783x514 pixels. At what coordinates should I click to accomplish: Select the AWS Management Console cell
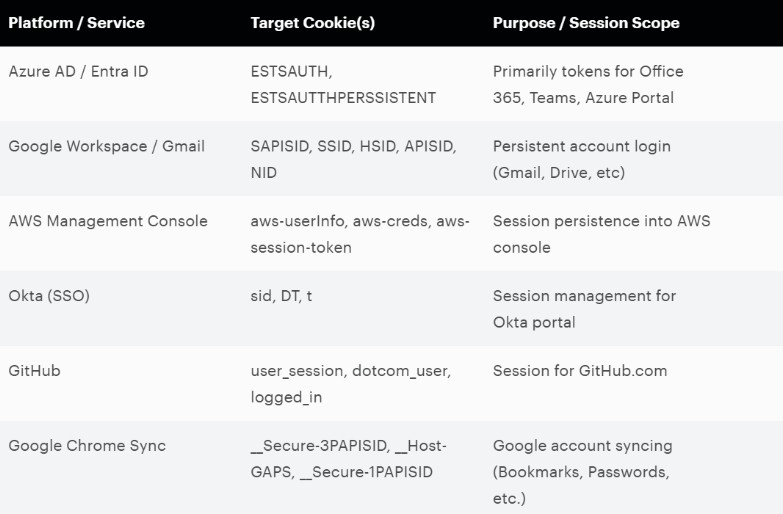click(x=108, y=221)
